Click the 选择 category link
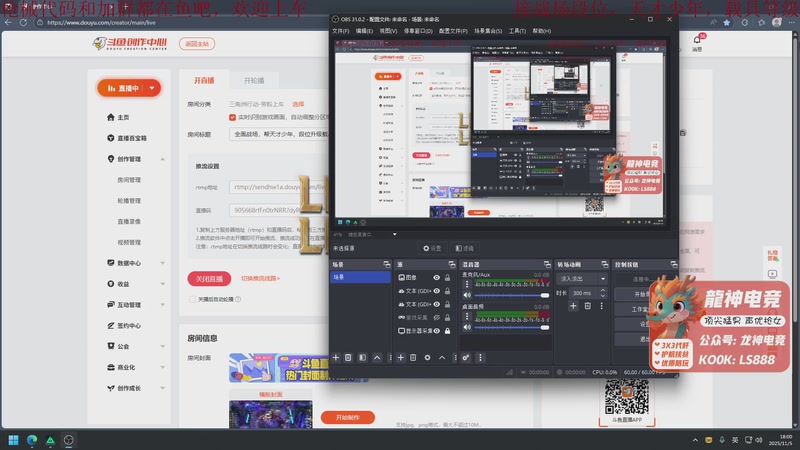800x450 pixels. pyautogui.click(x=298, y=104)
